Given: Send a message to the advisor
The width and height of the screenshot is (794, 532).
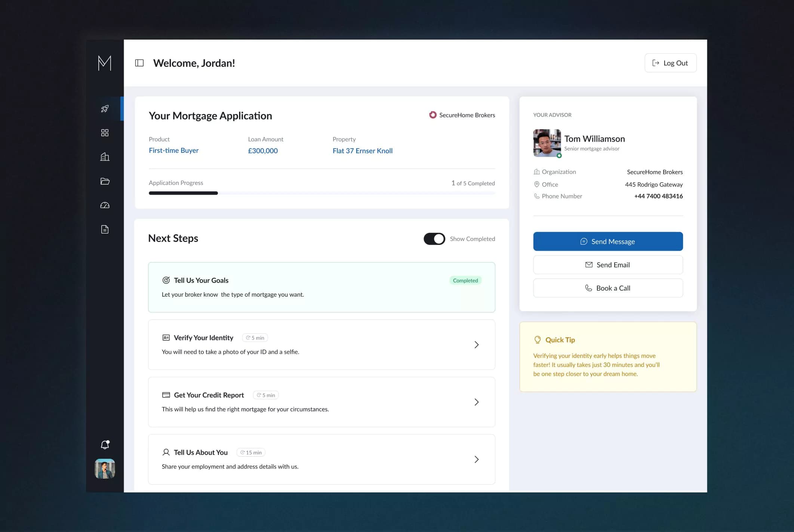Looking at the screenshot, I should pyautogui.click(x=608, y=241).
